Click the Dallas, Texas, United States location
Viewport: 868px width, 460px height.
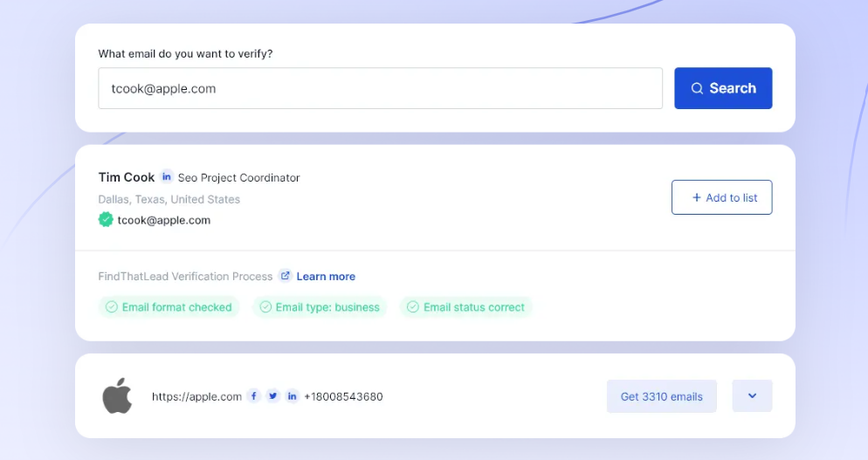(169, 199)
